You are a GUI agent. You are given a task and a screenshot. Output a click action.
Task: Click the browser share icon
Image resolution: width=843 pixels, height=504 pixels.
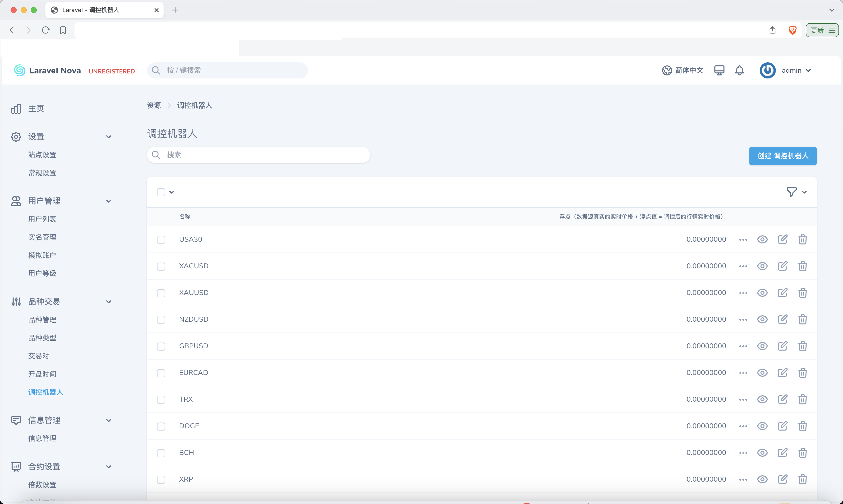[x=772, y=30]
